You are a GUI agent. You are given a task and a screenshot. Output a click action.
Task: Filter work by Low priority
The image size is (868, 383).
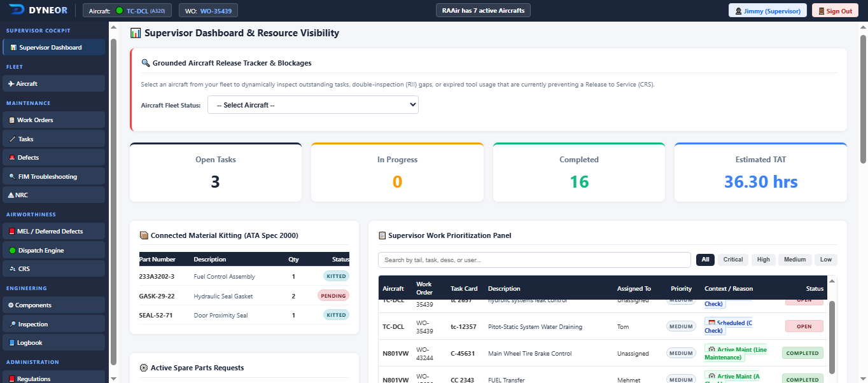pos(826,260)
